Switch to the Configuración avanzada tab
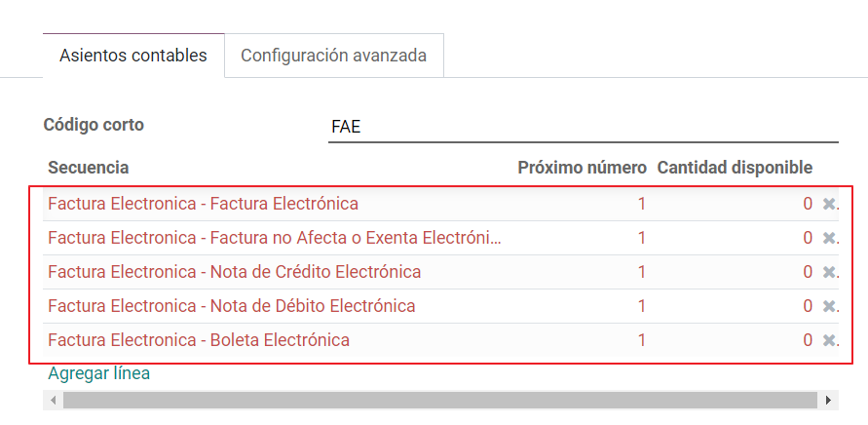Screen dimensions: 868x425 click(x=334, y=56)
